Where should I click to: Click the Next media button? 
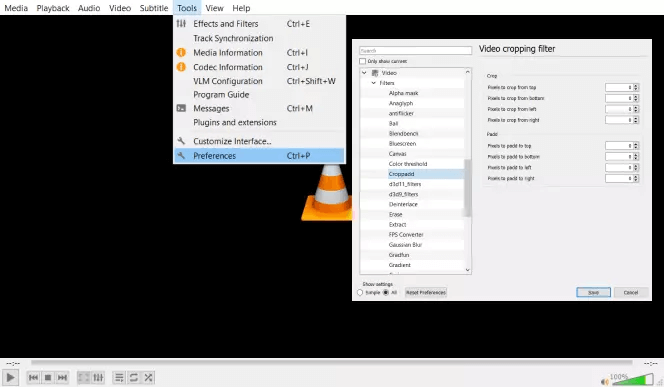[x=62, y=377]
